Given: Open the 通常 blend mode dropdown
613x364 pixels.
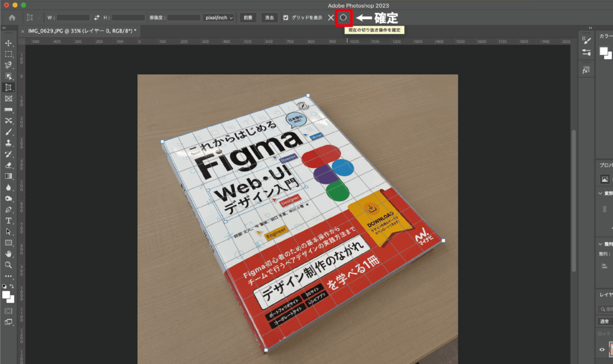Looking at the screenshot, I should (605, 321).
